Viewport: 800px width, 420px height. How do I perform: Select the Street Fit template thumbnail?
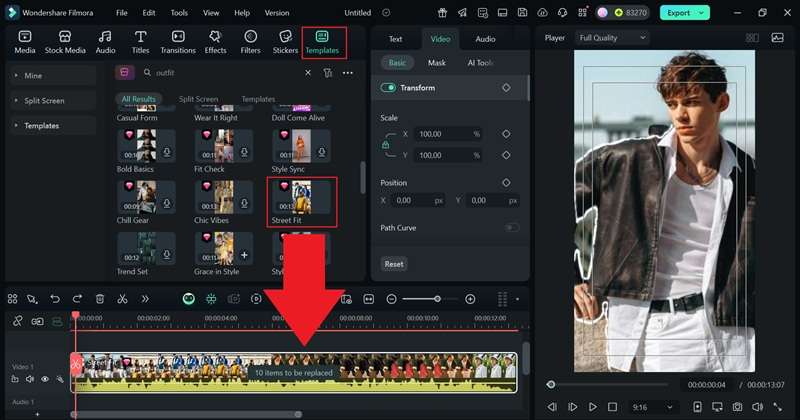pos(302,197)
